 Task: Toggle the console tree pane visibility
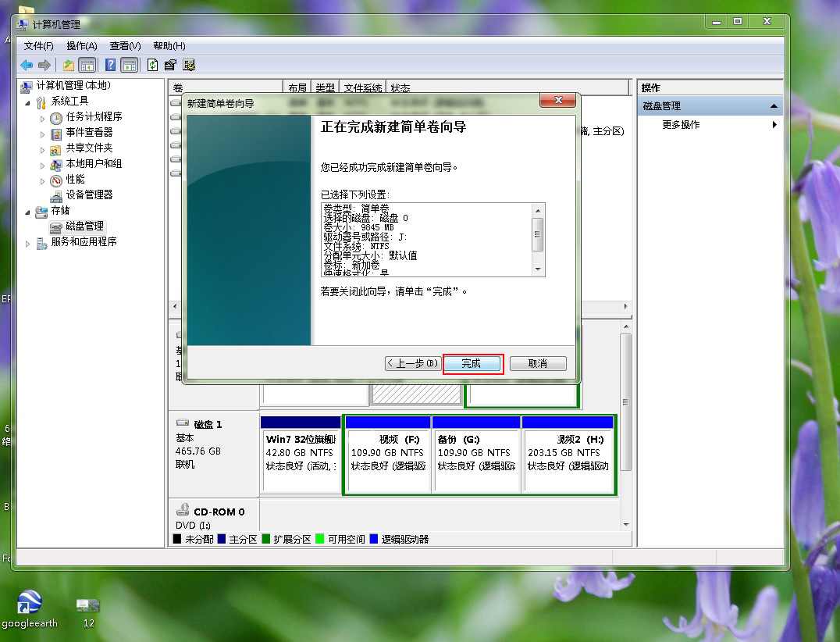pyautogui.click(x=87, y=65)
